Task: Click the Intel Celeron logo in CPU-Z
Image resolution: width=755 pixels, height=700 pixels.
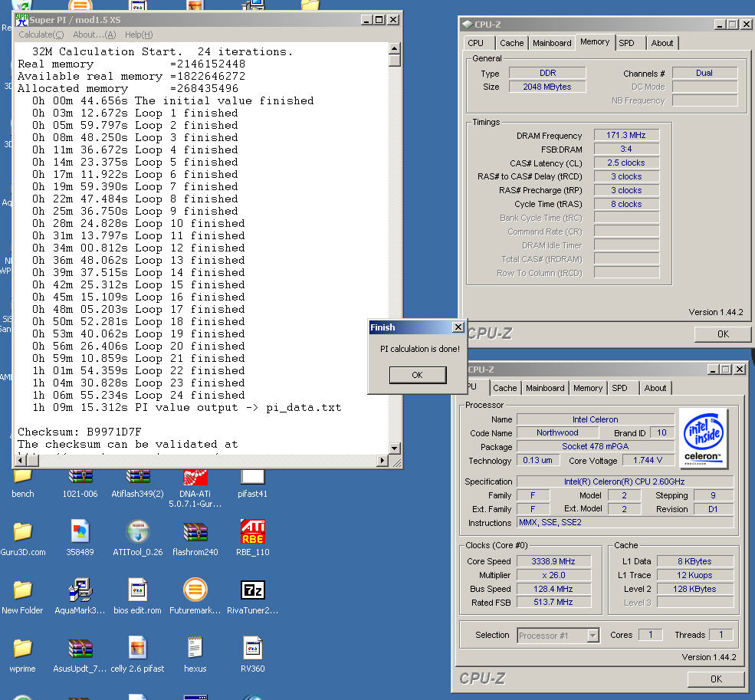Action: [703, 439]
